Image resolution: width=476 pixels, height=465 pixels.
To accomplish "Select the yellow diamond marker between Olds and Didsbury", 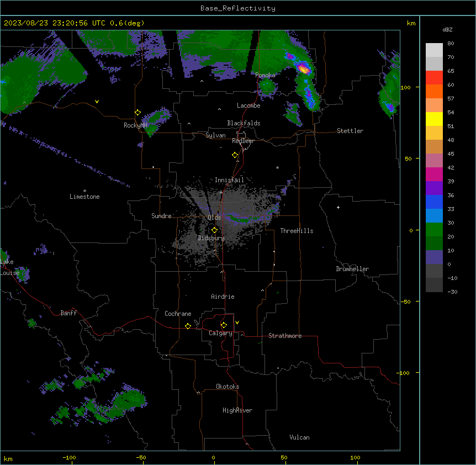I will 214,230.
